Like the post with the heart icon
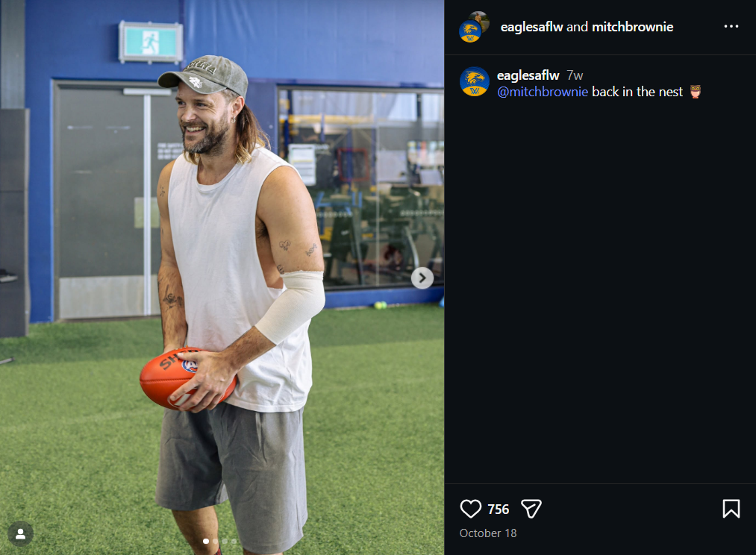This screenshot has width=756, height=555. pyautogui.click(x=471, y=509)
